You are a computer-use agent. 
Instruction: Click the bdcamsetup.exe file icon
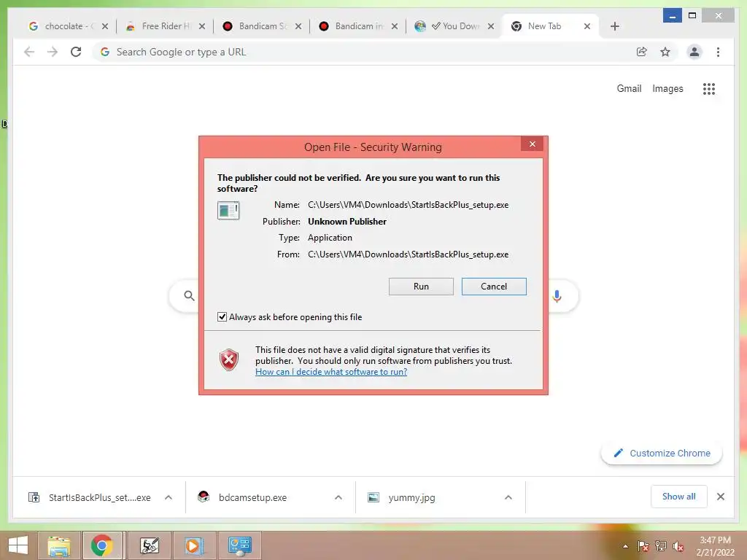pyautogui.click(x=204, y=497)
